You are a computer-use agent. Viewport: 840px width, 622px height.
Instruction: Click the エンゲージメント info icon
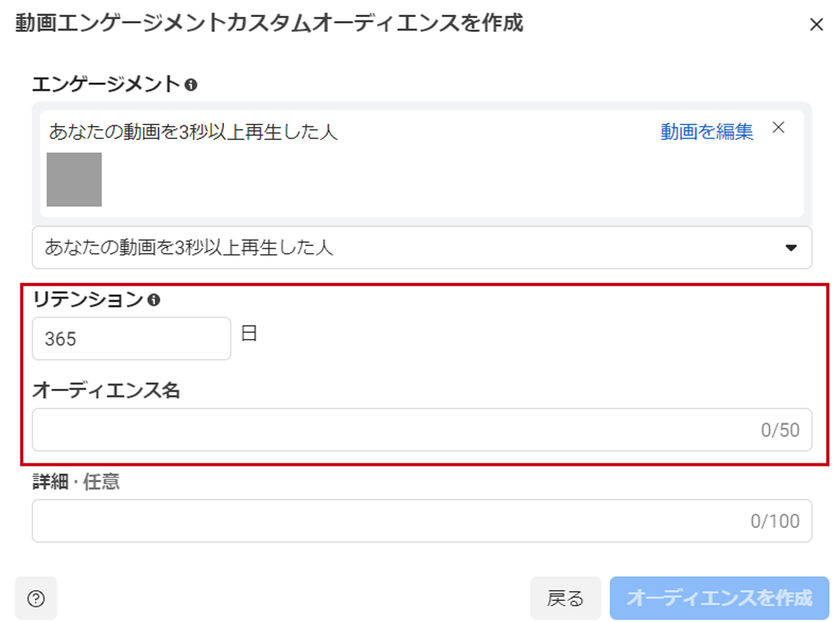pyautogui.click(x=191, y=84)
